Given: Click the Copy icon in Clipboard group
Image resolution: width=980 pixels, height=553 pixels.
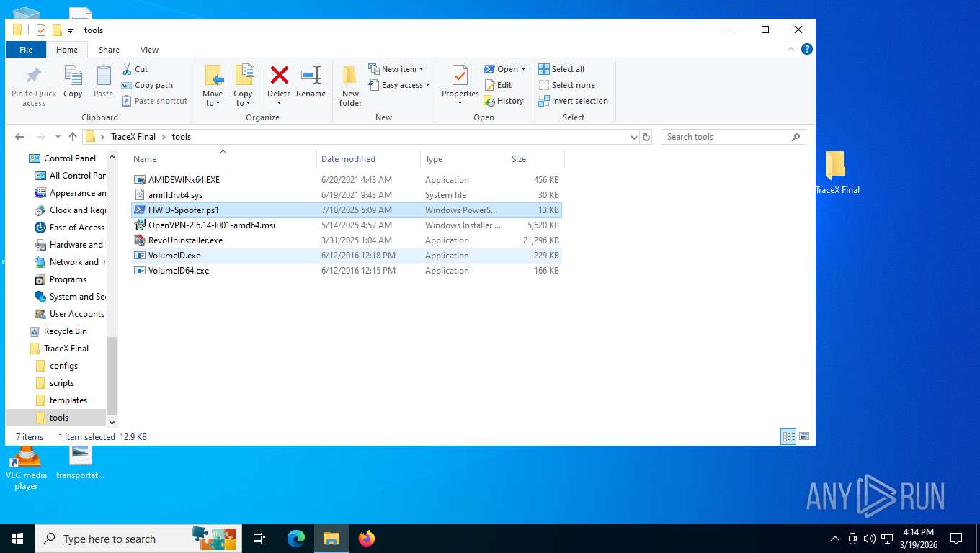Looking at the screenshot, I should click(x=73, y=76).
